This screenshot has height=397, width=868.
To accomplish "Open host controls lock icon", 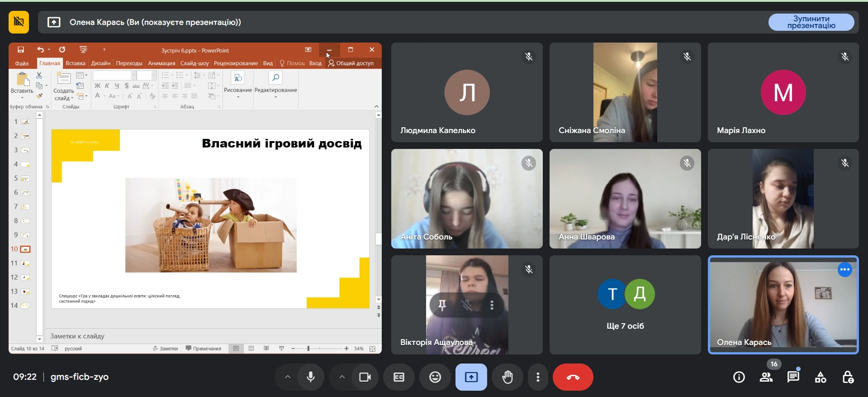I will pyautogui.click(x=848, y=377).
